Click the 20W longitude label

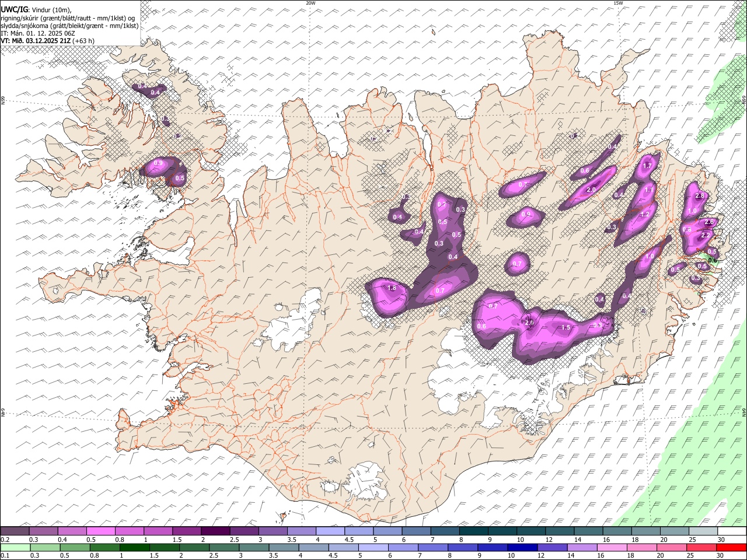point(311,3)
